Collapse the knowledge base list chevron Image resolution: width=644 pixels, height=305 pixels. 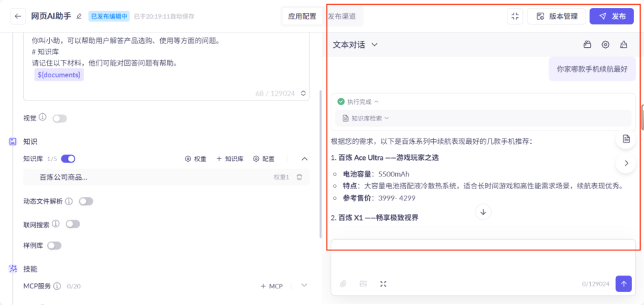pos(304,158)
